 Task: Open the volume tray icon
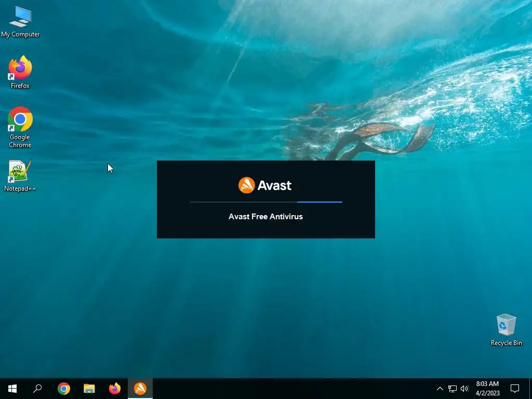pyautogui.click(x=464, y=389)
